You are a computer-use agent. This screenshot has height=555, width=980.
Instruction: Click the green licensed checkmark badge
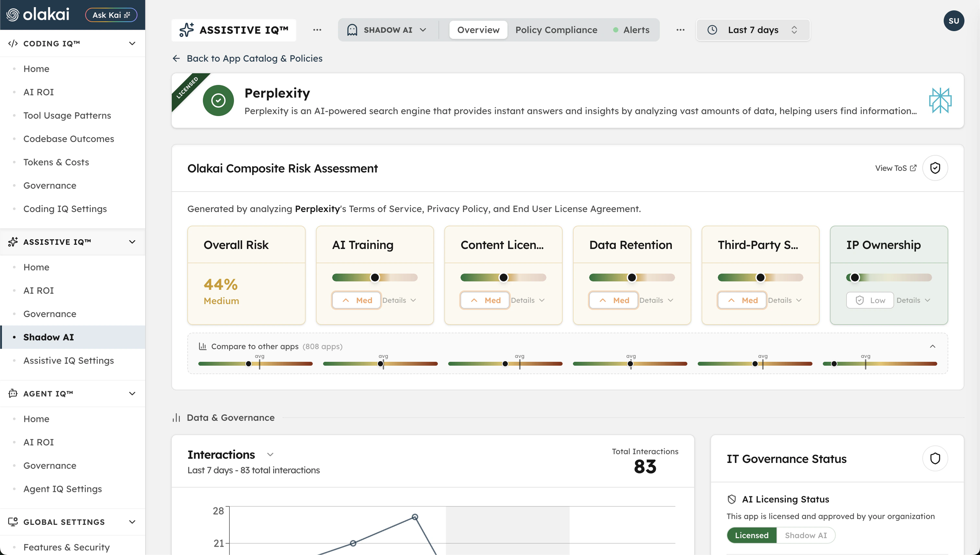[x=218, y=100]
